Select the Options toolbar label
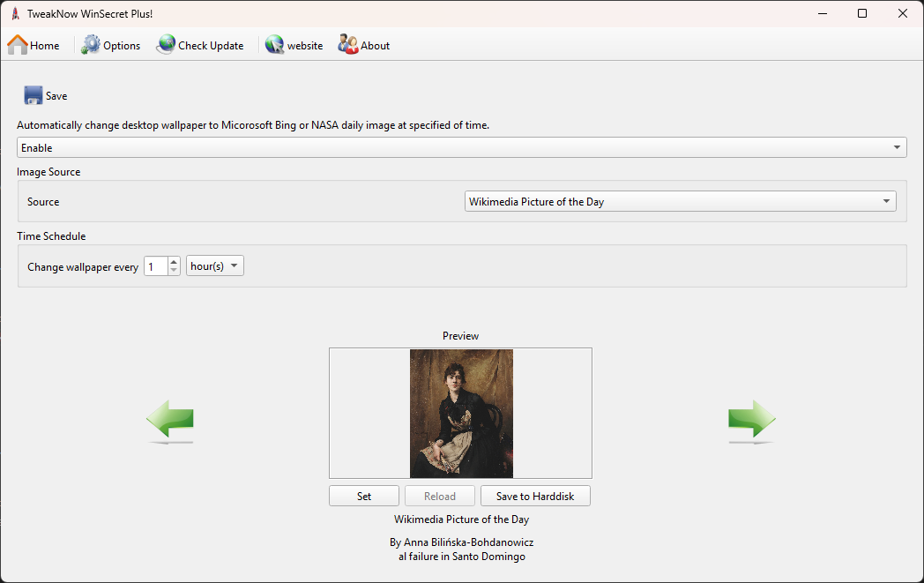 coord(122,46)
